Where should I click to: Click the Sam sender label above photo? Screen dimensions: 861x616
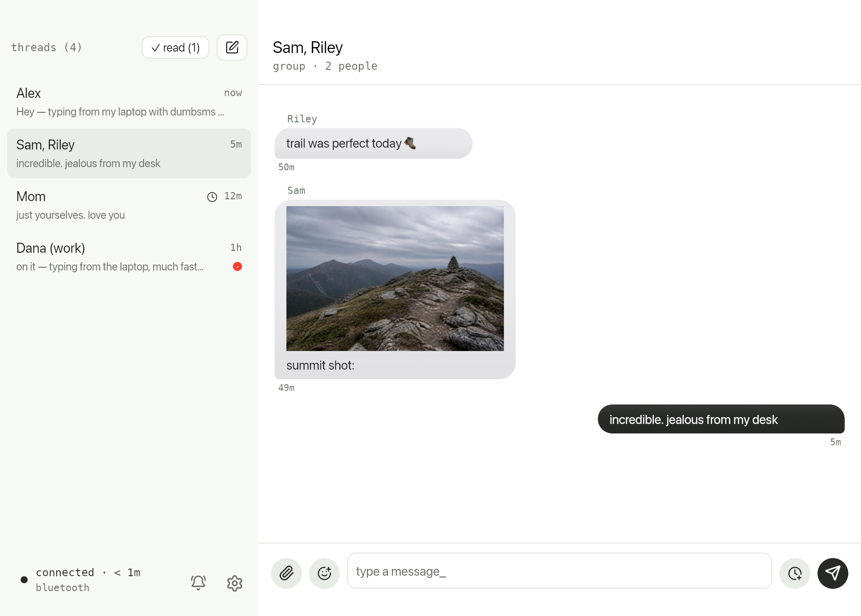click(296, 190)
